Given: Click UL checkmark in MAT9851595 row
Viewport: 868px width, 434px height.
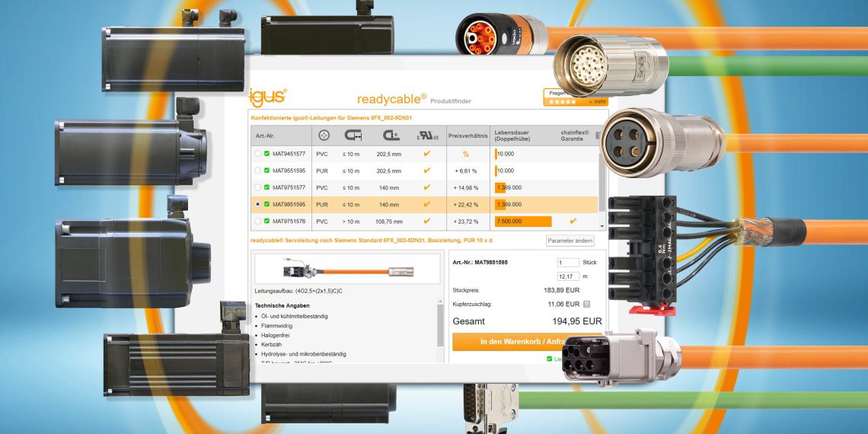Looking at the screenshot, I should [427, 204].
